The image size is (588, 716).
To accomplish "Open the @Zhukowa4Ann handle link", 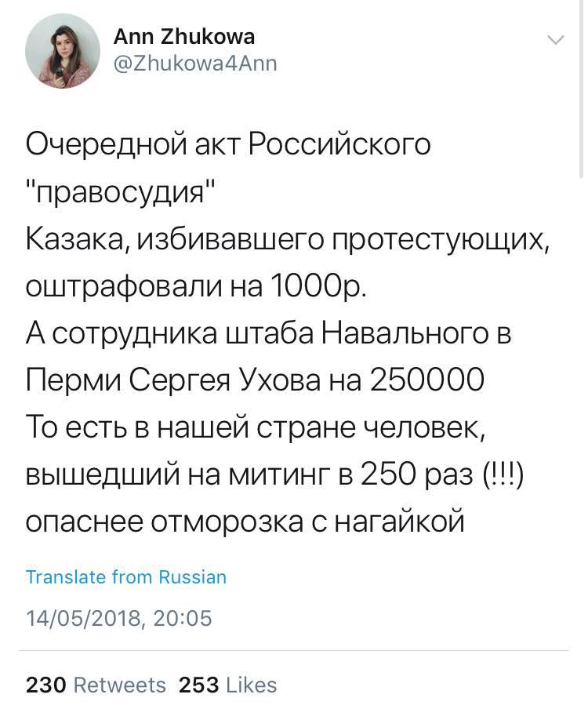I will click(195, 64).
